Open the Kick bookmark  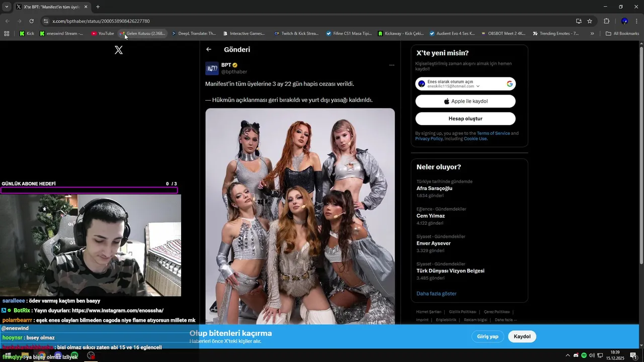[27, 34]
